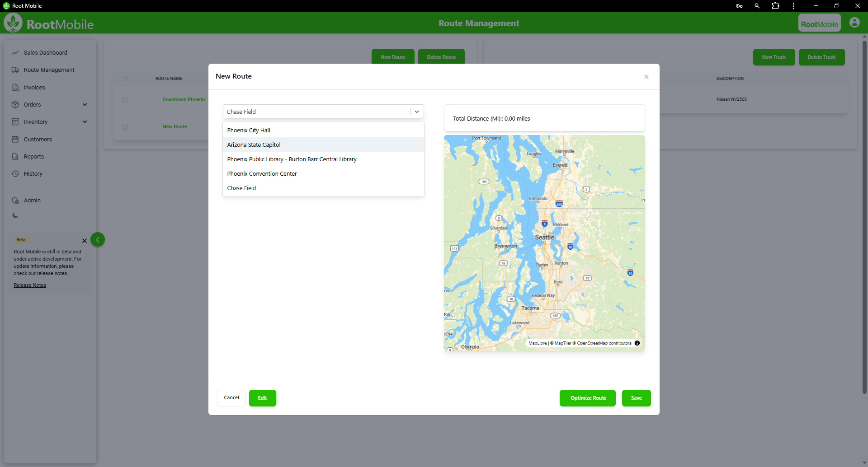This screenshot has width=868, height=467.
Task: Open the Downtown Phoenix route link
Action: click(x=184, y=99)
